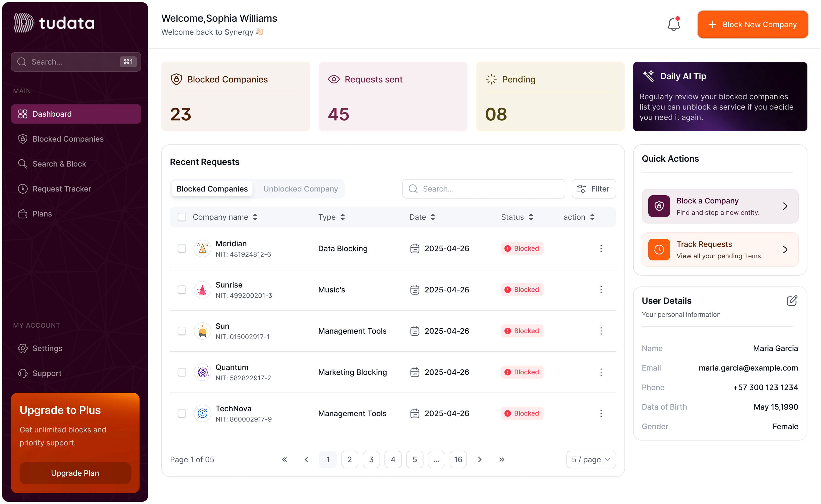
Task: Click the Block New Company button
Action: pyautogui.click(x=752, y=24)
